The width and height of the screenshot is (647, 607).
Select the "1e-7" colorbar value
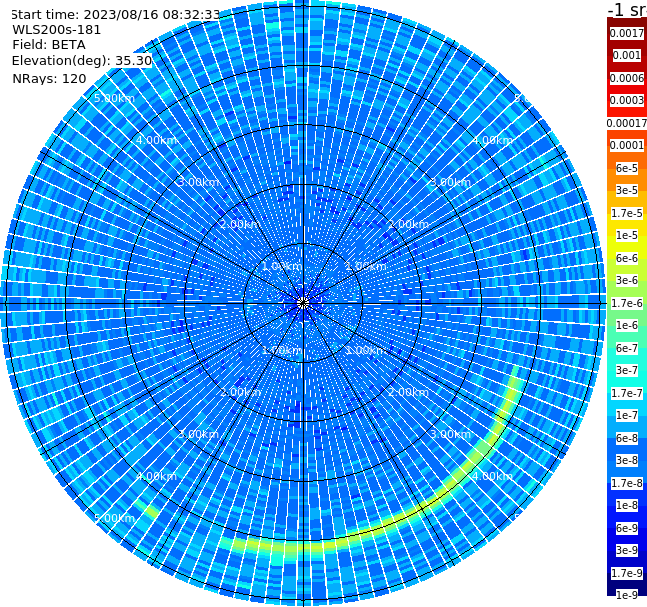[626, 415]
